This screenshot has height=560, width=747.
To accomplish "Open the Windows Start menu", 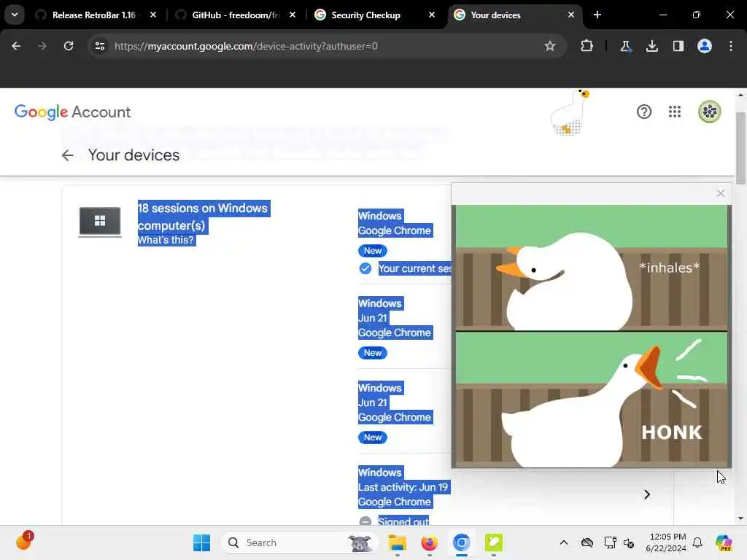I will coord(201,542).
